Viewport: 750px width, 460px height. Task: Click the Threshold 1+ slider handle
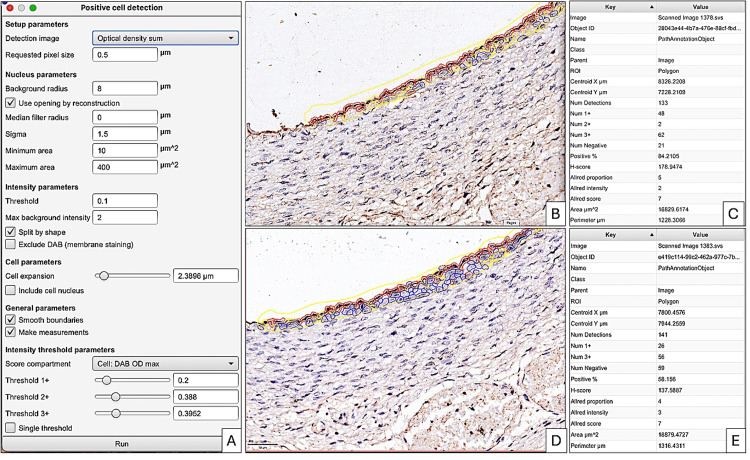tap(107, 380)
